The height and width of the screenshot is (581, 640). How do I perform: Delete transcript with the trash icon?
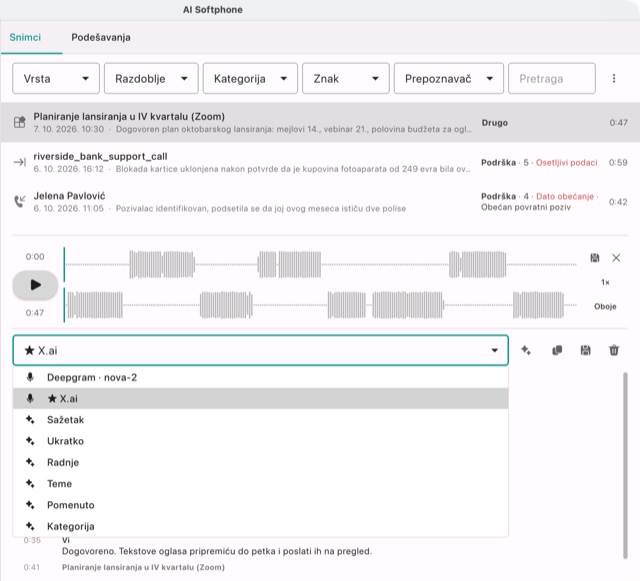click(x=614, y=350)
